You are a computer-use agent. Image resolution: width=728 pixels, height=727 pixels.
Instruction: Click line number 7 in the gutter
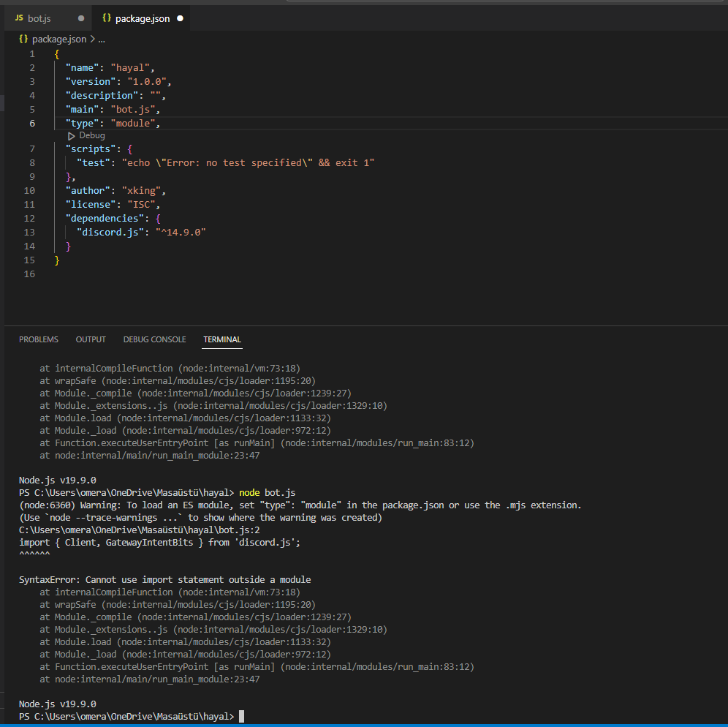tap(31, 149)
